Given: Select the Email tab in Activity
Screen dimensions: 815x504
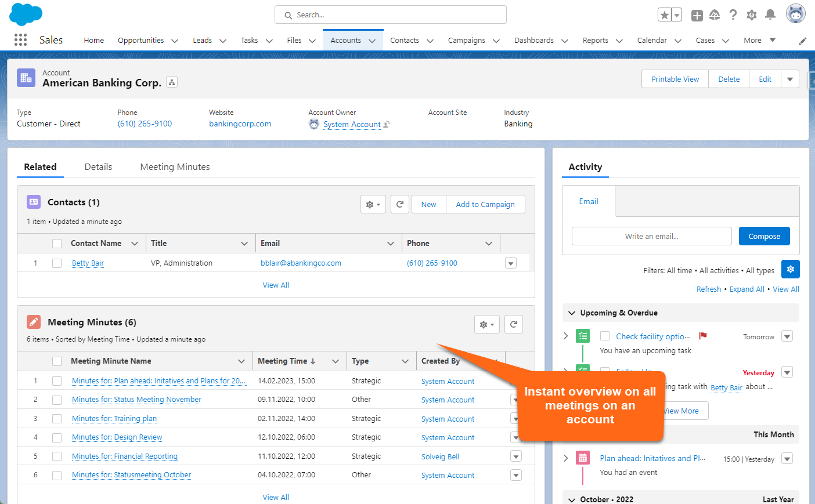Looking at the screenshot, I should pos(589,201).
